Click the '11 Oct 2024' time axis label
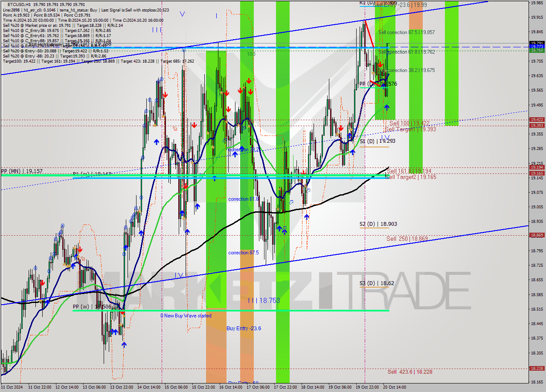546x392 pixels. pyautogui.click(x=12, y=387)
